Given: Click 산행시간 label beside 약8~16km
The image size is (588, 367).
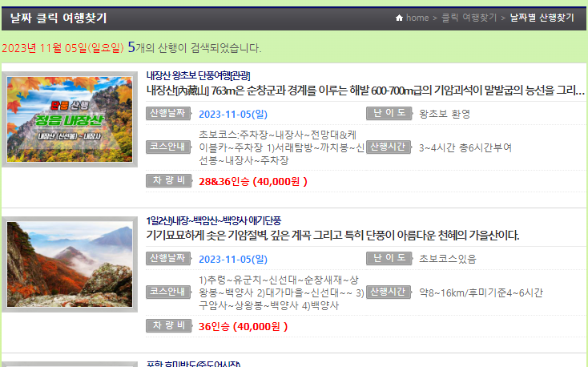Looking at the screenshot, I should (x=389, y=292).
